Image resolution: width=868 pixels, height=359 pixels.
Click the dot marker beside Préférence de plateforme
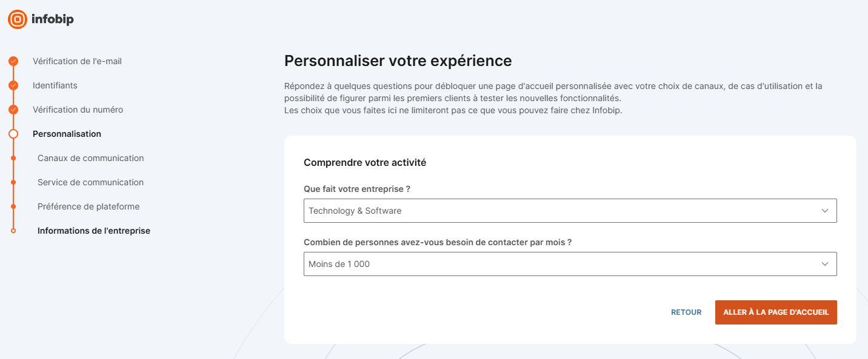point(13,206)
